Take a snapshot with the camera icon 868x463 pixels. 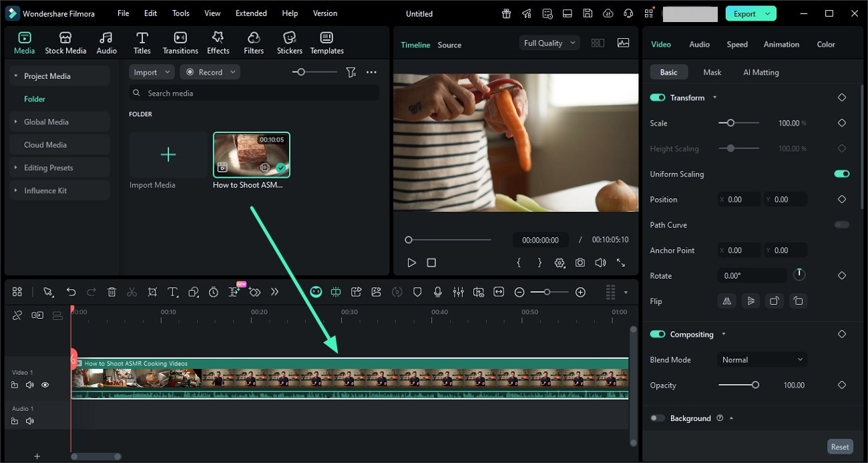point(580,263)
